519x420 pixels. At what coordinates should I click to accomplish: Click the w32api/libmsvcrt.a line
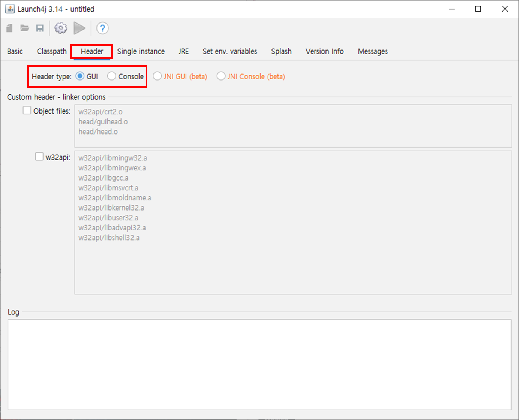(108, 188)
